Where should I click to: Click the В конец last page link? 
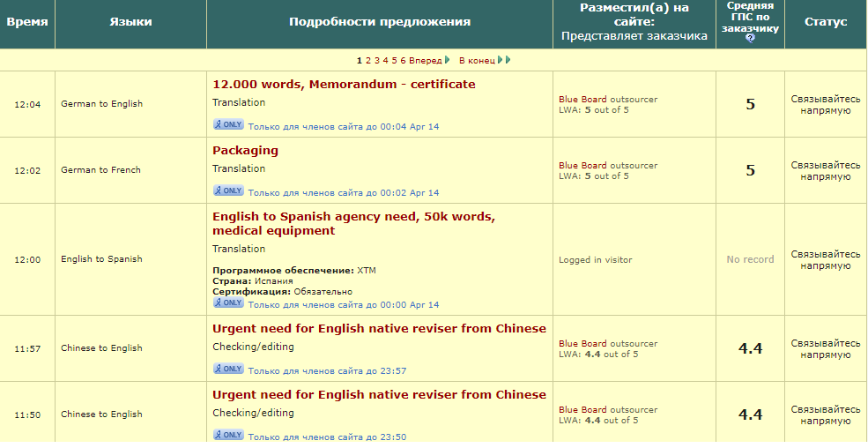tap(477, 60)
